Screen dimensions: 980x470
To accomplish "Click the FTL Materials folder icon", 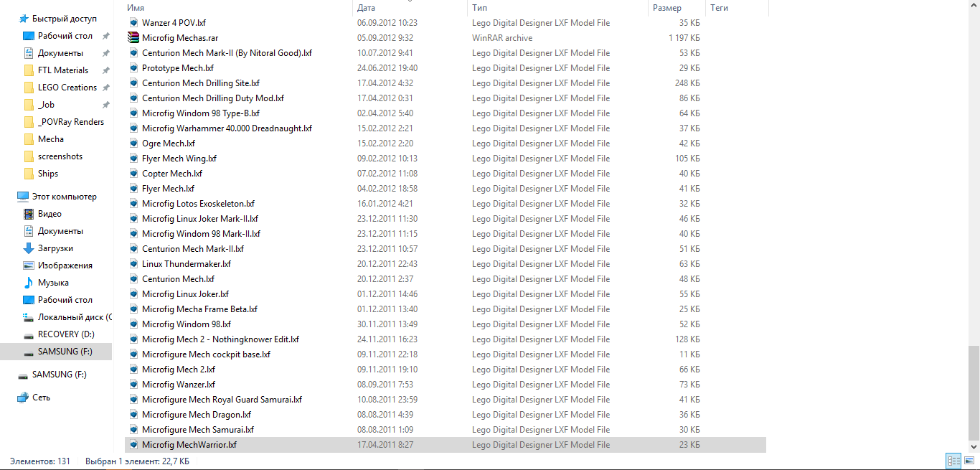I will (x=29, y=70).
